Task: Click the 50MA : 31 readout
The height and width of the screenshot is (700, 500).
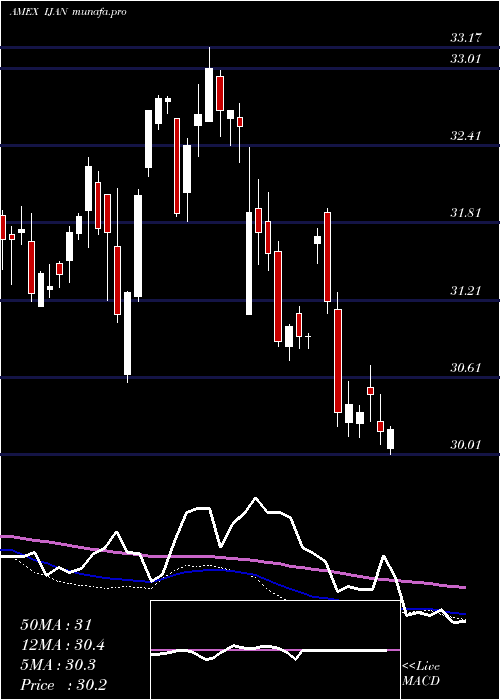Action: 56,625
